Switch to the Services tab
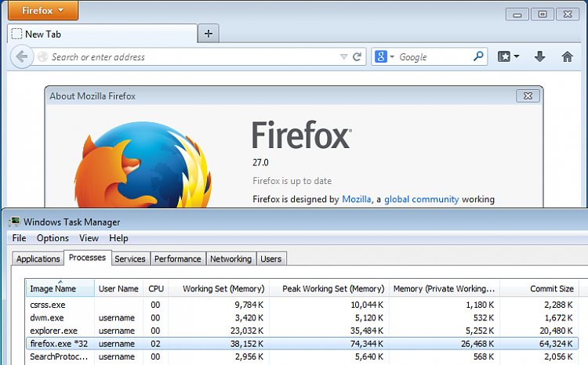Image resolution: width=588 pixels, height=365 pixels. click(x=130, y=259)
